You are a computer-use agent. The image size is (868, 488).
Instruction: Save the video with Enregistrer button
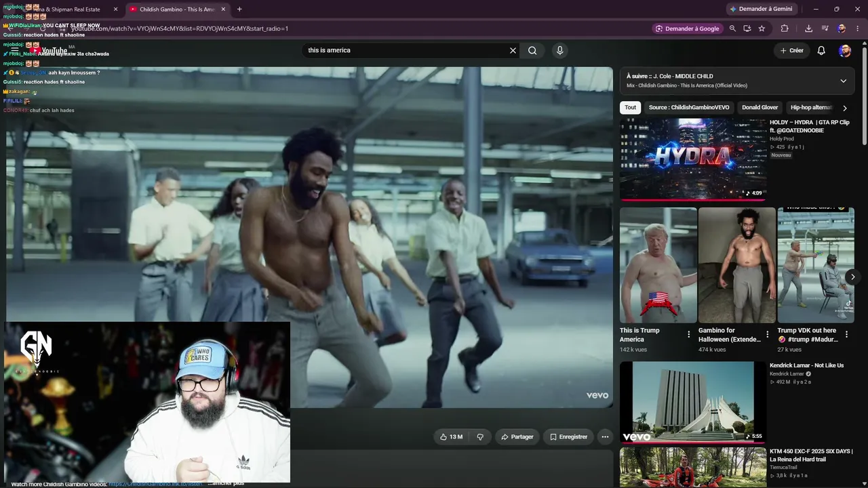568,437
